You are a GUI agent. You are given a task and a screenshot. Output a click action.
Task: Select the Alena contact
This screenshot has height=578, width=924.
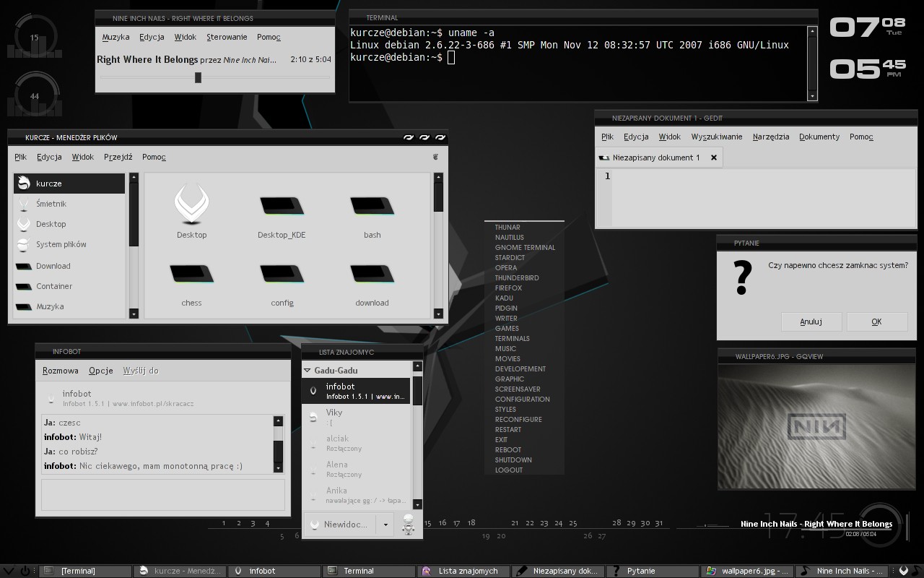click(x=356, y=469)
